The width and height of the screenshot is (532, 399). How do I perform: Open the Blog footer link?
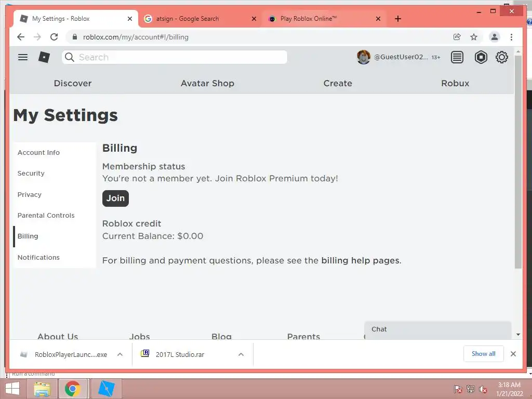[x=221, y=336]
